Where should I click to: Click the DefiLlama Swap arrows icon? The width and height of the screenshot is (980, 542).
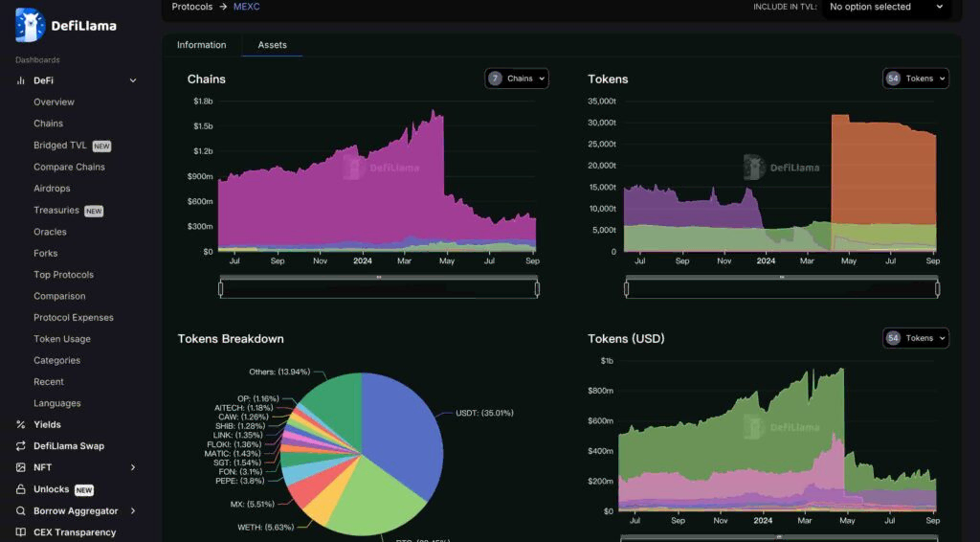21,445
